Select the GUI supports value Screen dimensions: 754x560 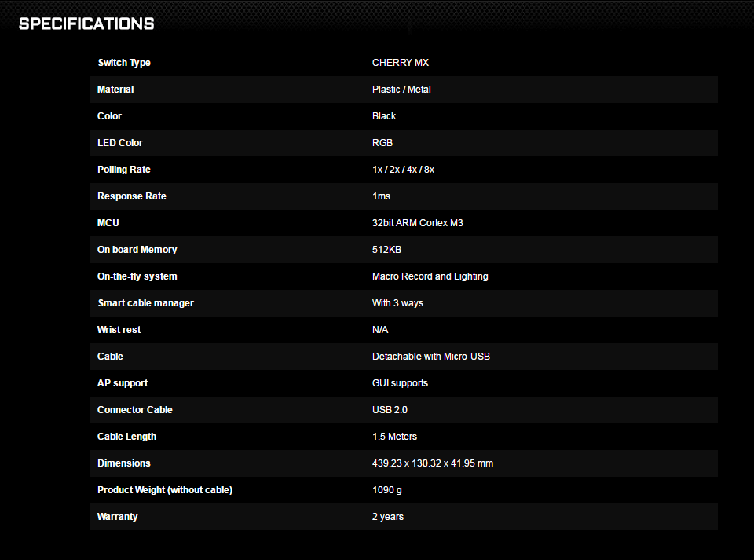point(400,383)
